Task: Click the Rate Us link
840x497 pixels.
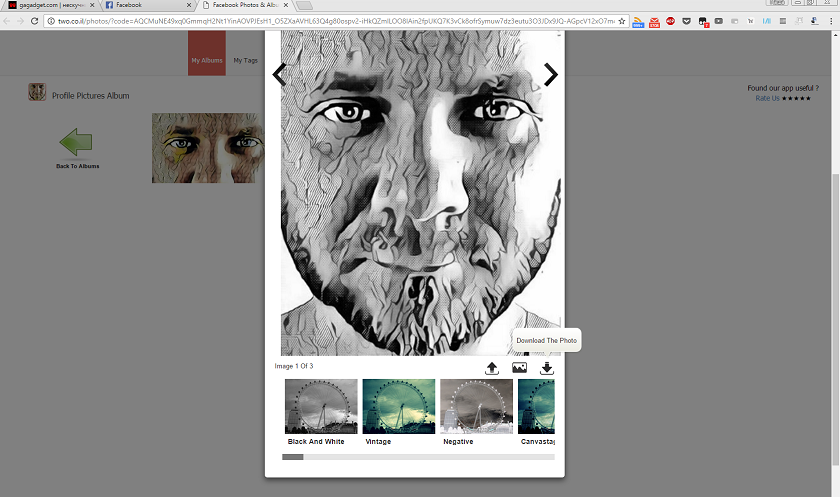Action: [x=767, y=98]
